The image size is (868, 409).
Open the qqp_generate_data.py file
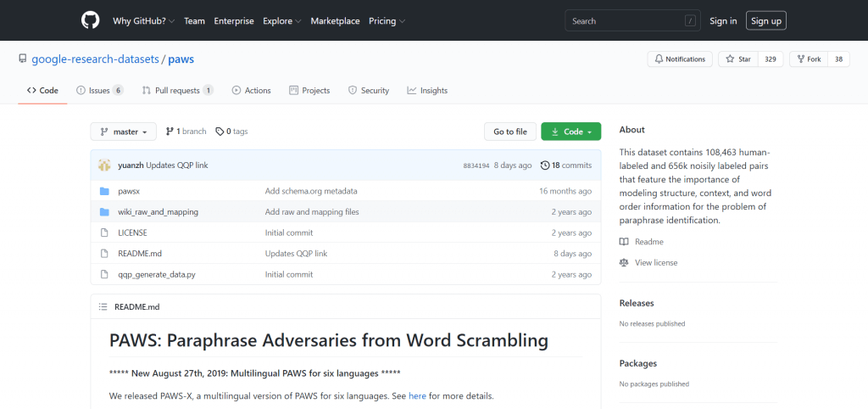(157, 274)
